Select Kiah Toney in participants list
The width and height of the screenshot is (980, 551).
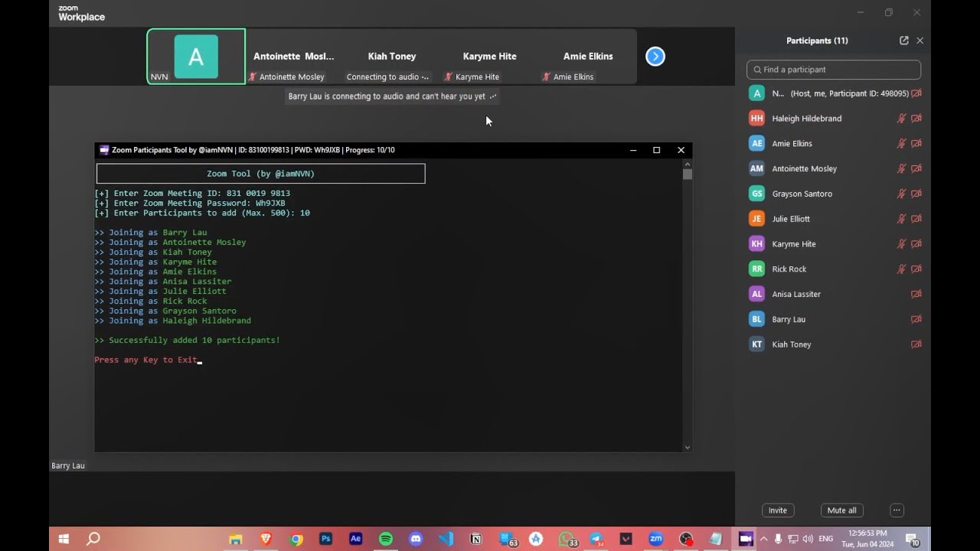point(834,344)
